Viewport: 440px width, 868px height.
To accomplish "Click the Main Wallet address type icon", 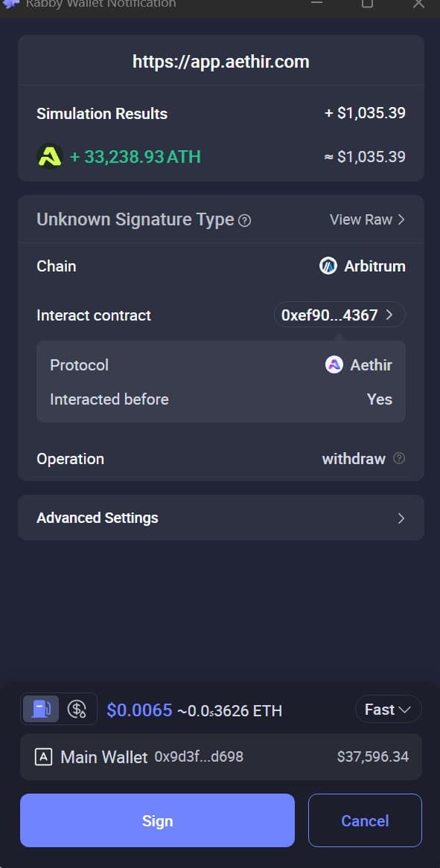I will click(43, 756).
